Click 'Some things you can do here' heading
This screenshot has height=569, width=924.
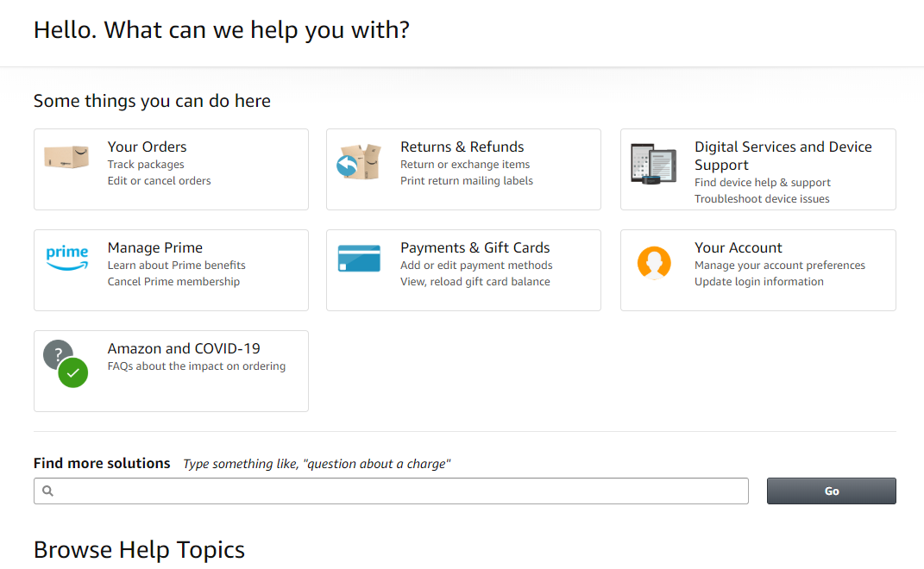click(x=152, y=101)
